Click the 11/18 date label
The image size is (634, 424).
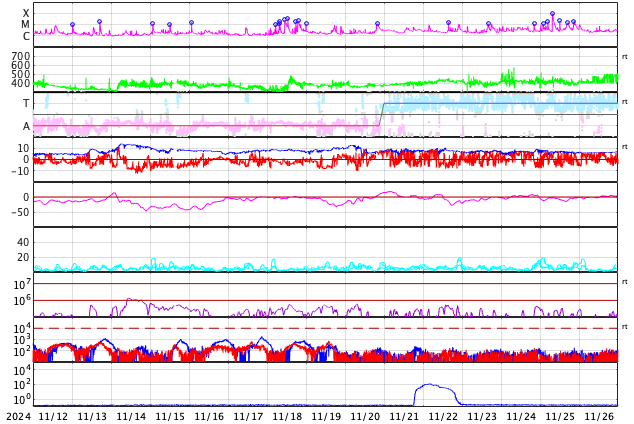pos(287,416)
